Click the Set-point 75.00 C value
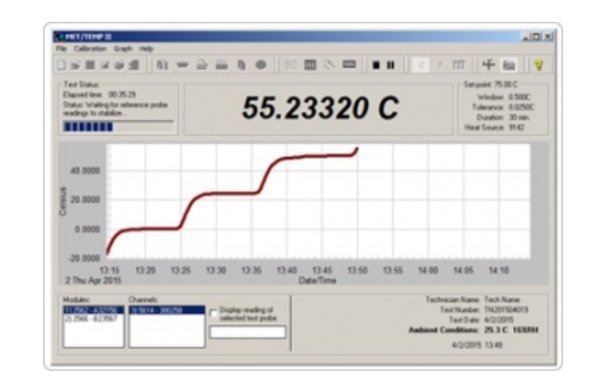 click(506, 85)
